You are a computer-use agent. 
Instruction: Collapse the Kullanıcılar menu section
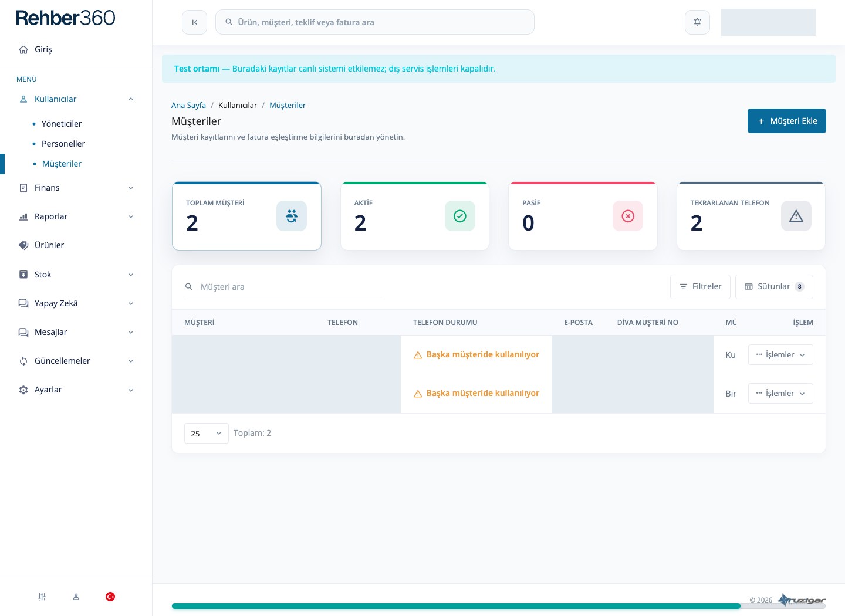76,99
